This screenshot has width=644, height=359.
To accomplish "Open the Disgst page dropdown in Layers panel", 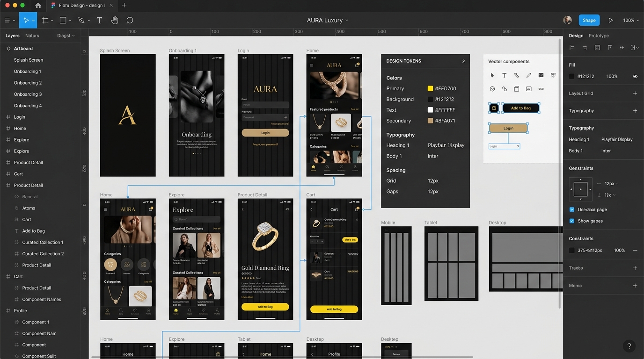I will click(x=66, y=36).
